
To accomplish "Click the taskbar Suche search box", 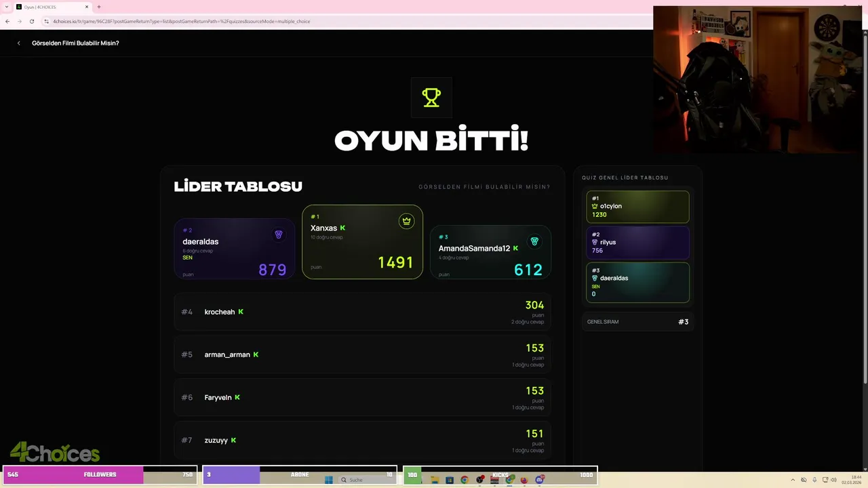I will 370,480.
